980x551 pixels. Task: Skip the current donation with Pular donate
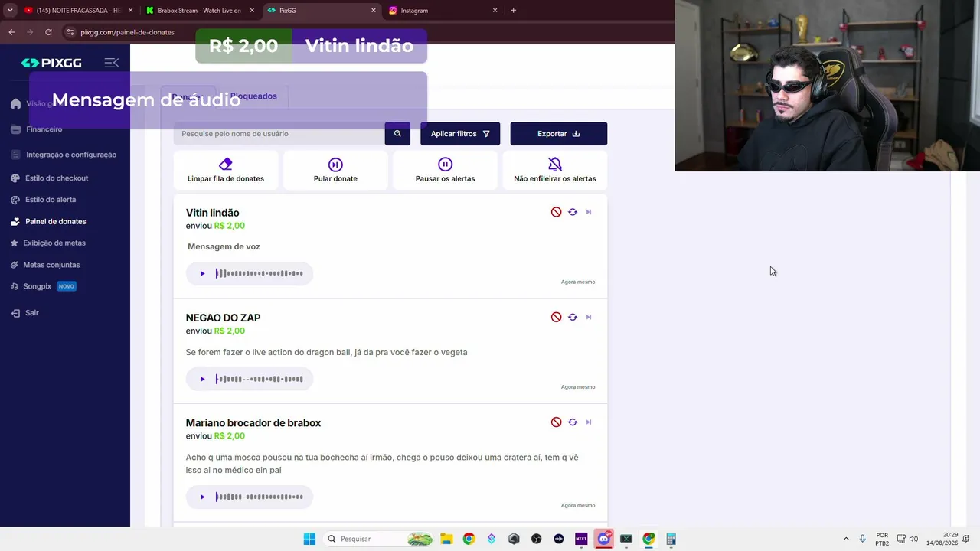coord(335,170)
